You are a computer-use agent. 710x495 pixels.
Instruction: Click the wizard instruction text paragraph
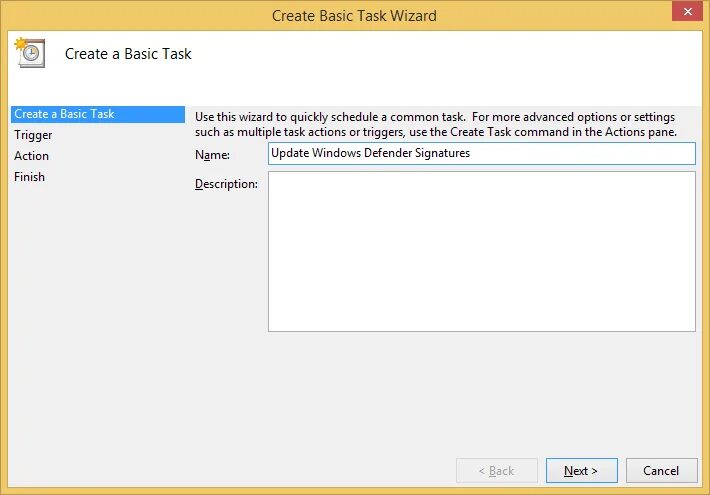point(436,124)
